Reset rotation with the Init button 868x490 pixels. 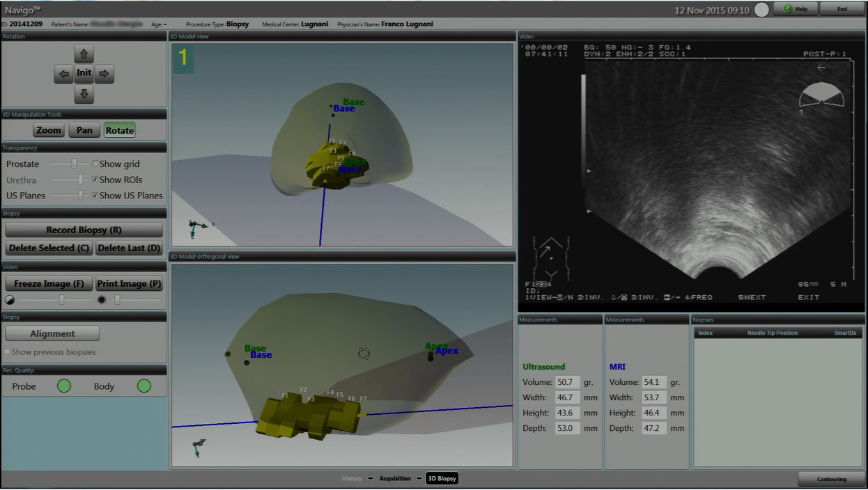[x=84, y=73]
